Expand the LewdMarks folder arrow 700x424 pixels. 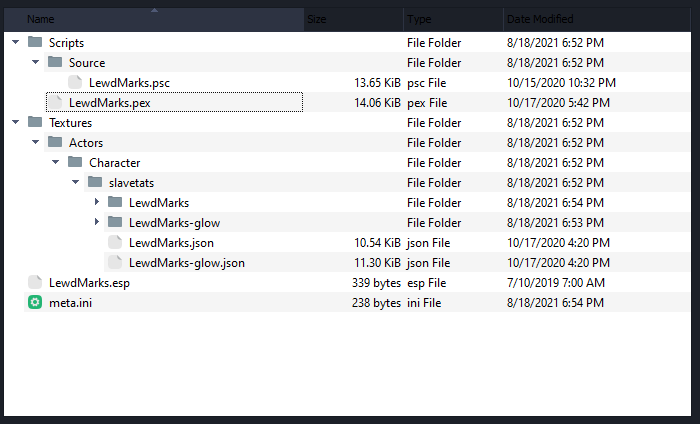point(96,202)
